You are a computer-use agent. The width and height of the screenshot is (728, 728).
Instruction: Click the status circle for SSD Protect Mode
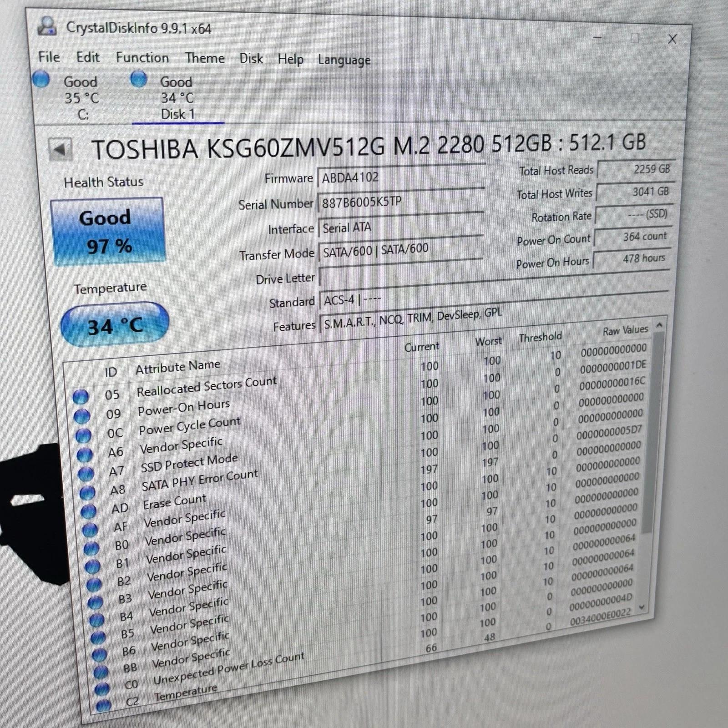pyautogui.click(x=86, y=474)
